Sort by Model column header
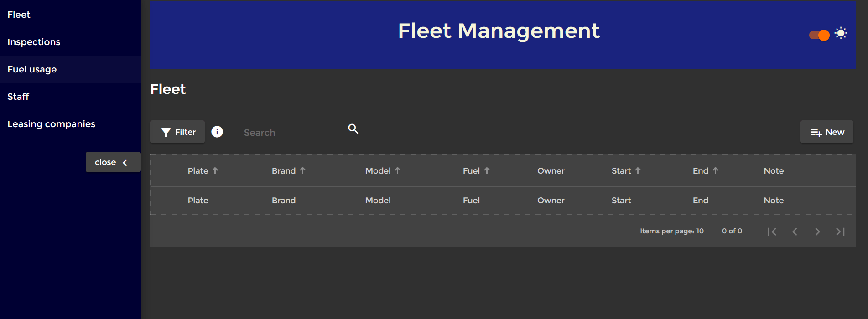Screen dimensions: 868x319 tap(378, 171)
